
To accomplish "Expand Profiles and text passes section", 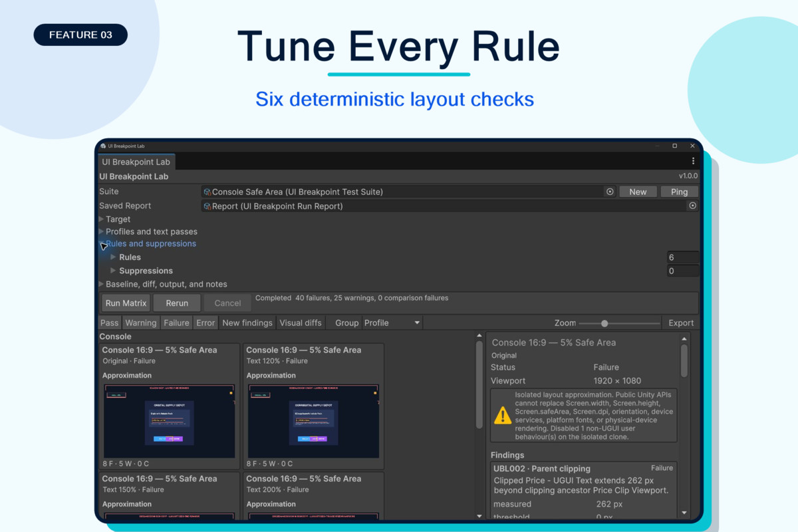I will pos(102,231).
